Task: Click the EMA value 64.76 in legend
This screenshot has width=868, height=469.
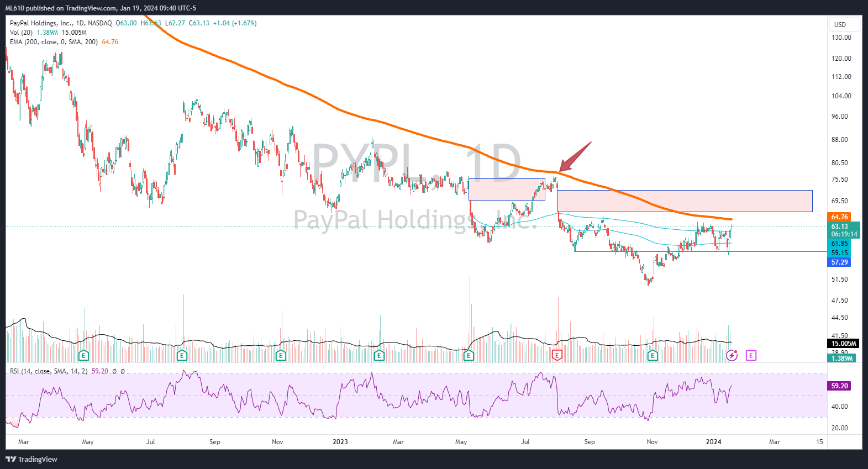Action: (x=110, y=42)
